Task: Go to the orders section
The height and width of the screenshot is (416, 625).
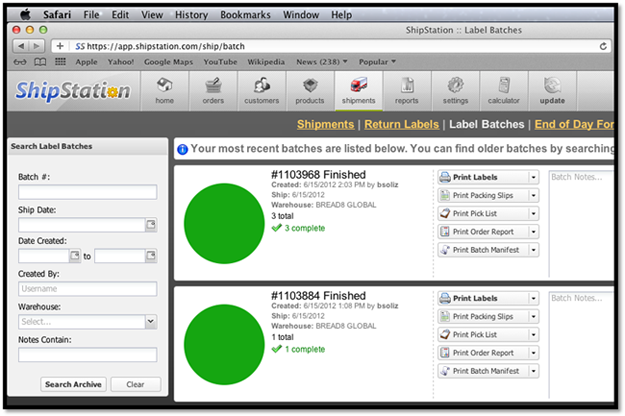Action: (x=214, y=90)
